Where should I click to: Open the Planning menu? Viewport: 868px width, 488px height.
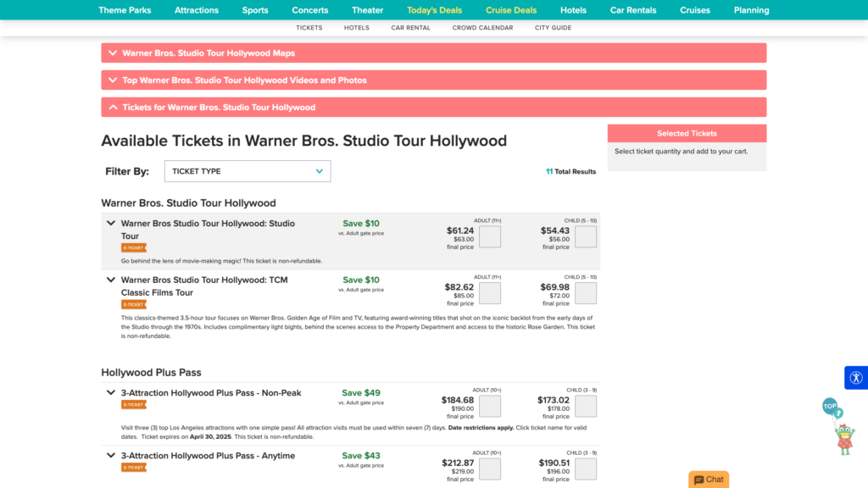pyautogui.click(x=751, y=10)
